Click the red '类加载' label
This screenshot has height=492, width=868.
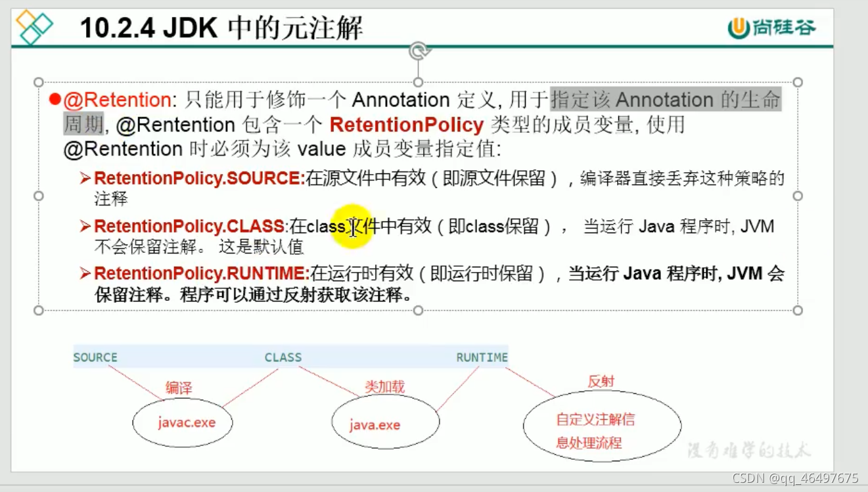point(384,386)
